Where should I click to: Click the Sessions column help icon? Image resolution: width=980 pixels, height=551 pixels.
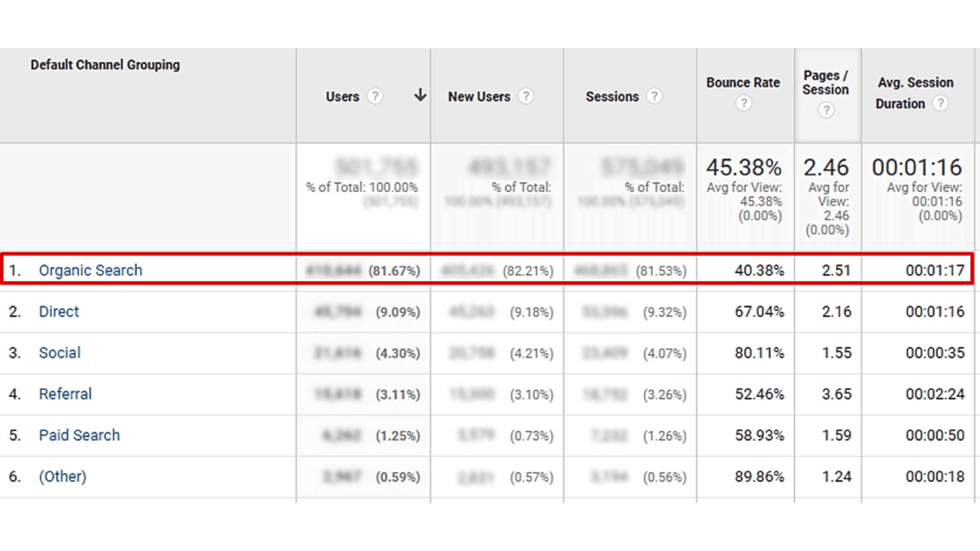coord(654,96)
